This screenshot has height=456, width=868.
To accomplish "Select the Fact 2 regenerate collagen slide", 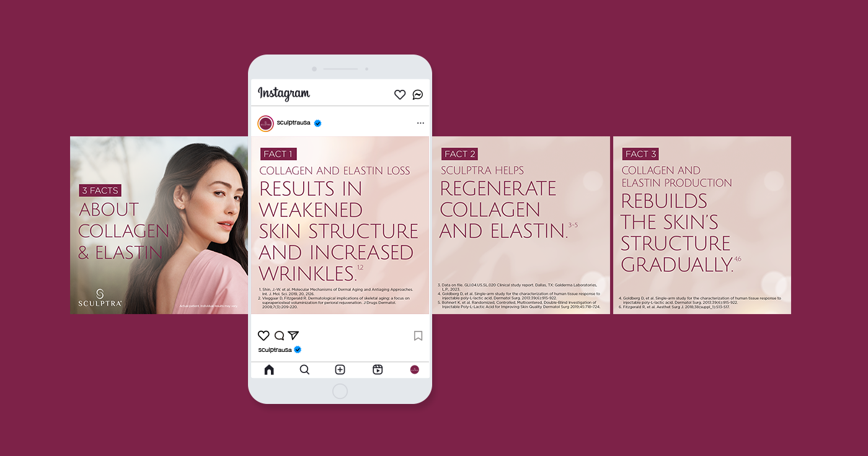I will (521, 225).
